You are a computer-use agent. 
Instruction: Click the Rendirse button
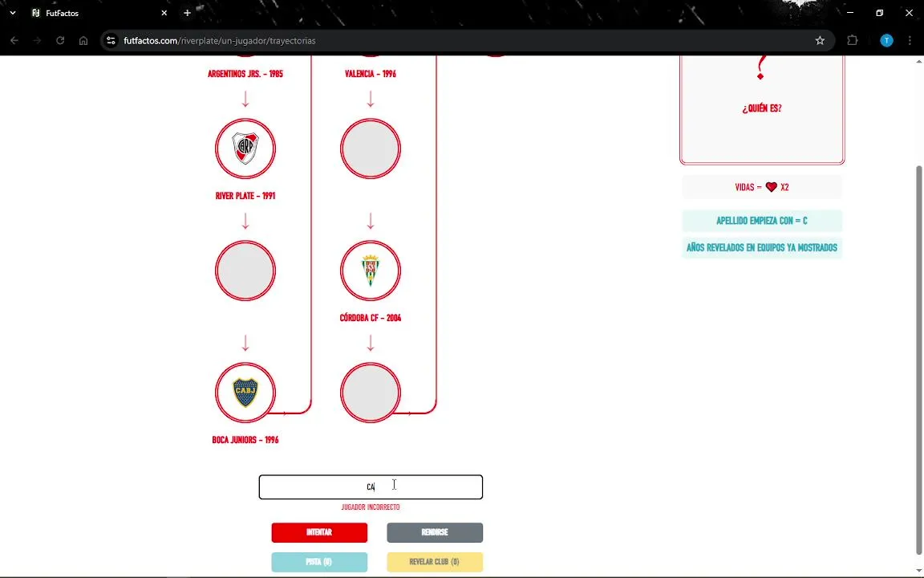pyautogui.click(x=435, y=532)
